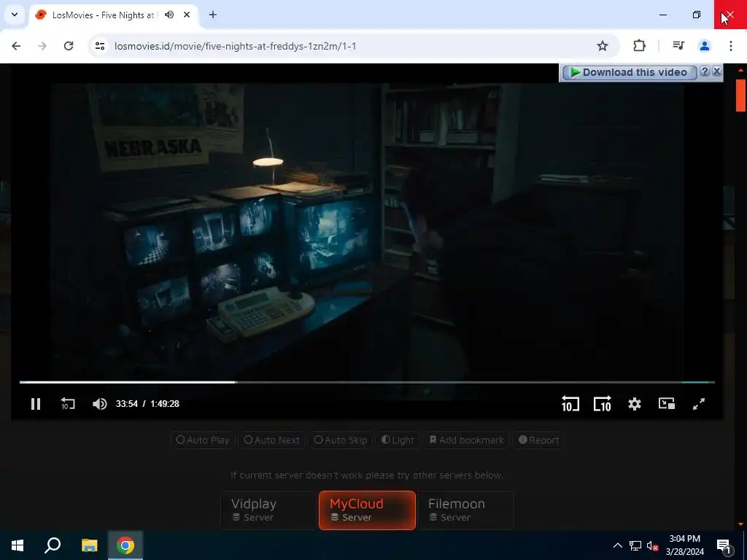Viewport: 747px width, 560px height.
Task: Click the Download this video button
Action: pyautogui.click(x=629, y=72)
